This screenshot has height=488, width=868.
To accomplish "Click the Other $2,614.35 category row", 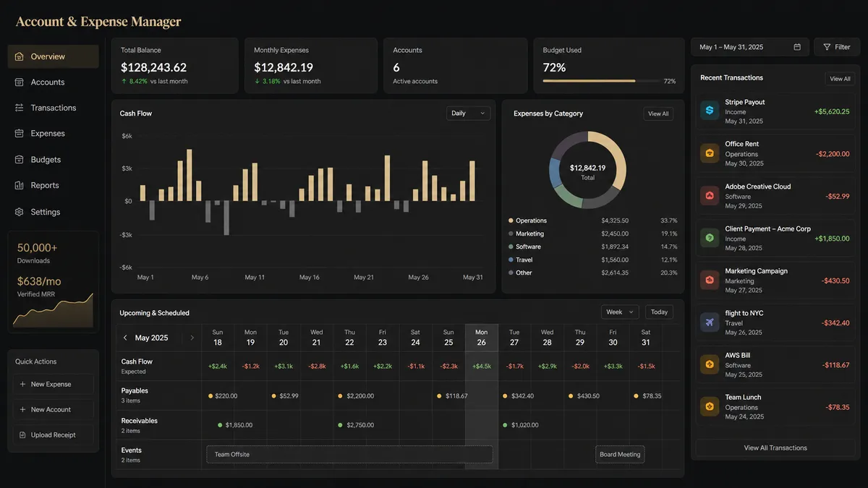I will 592,273.
